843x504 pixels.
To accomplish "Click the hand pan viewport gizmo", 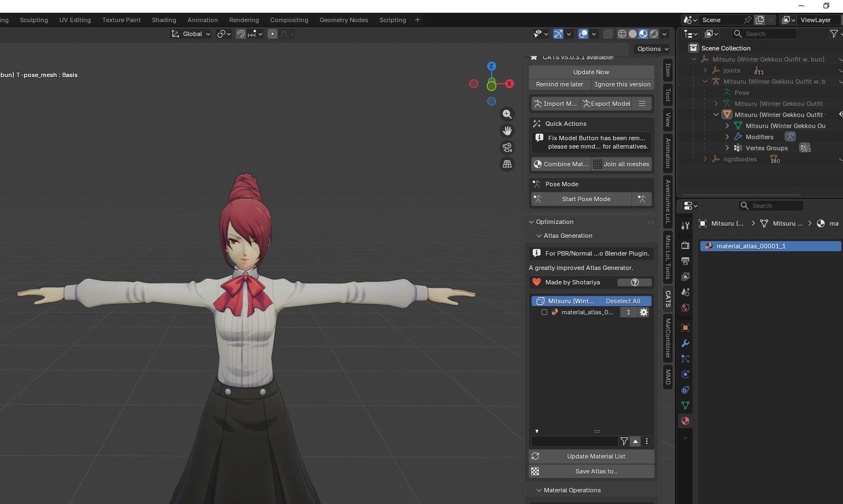I will (507, 131).
